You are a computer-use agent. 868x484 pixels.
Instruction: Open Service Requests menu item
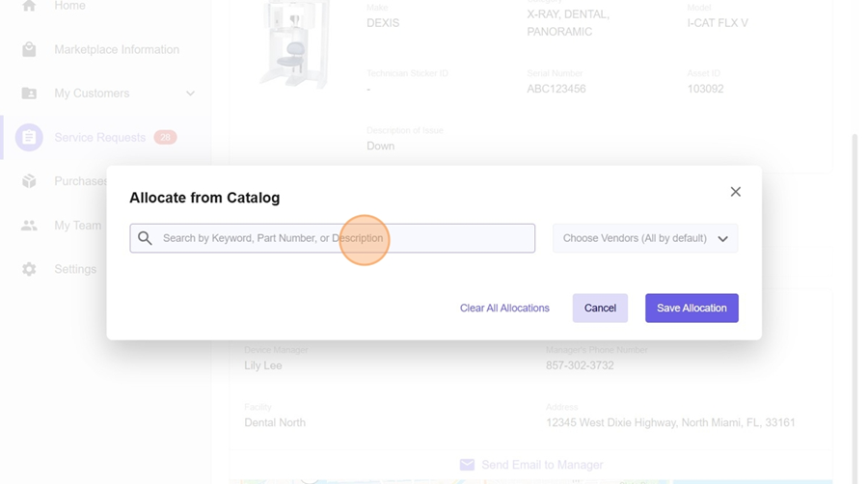pyautogui.click(x=99, y=138)
